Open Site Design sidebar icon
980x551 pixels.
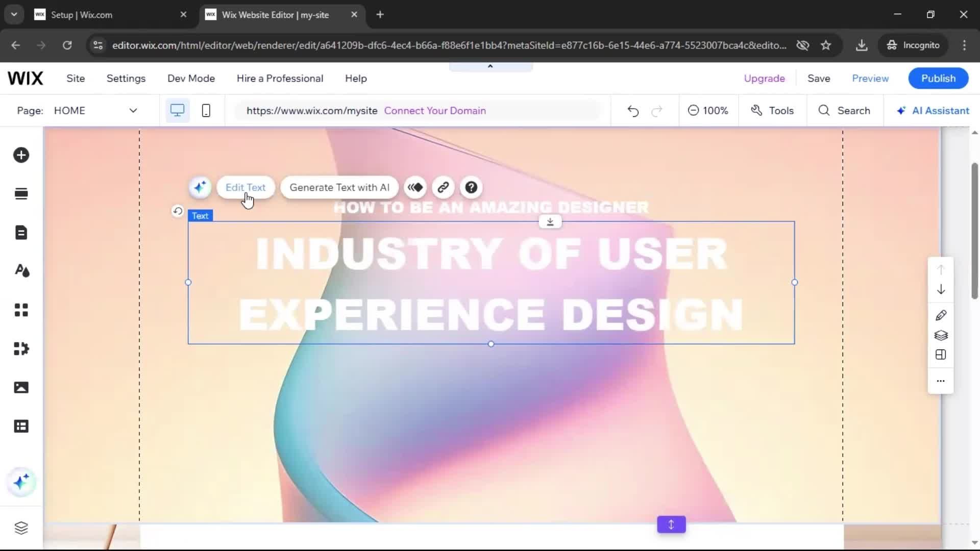pyautogui.click(x=21, y=271)
